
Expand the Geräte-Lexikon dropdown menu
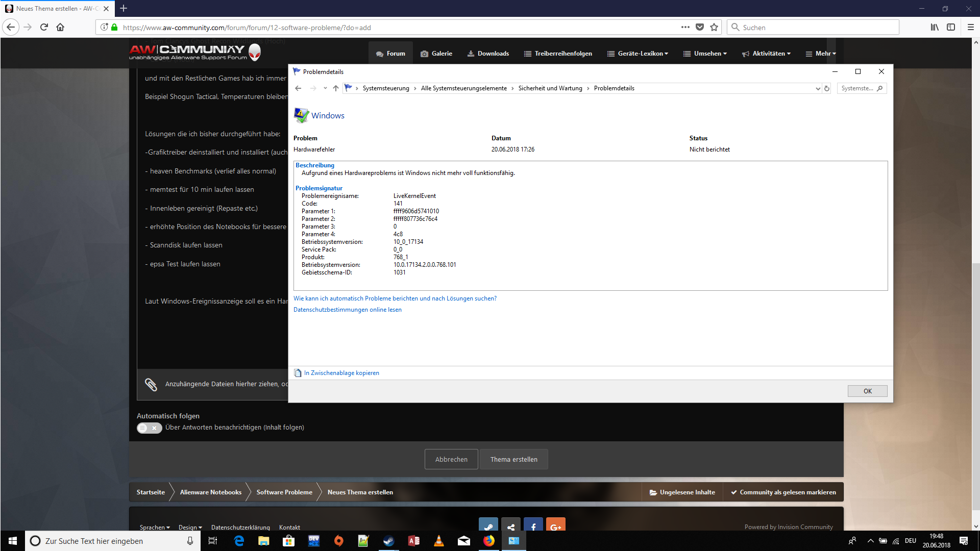pyautogui.click(x=643, y=54)
